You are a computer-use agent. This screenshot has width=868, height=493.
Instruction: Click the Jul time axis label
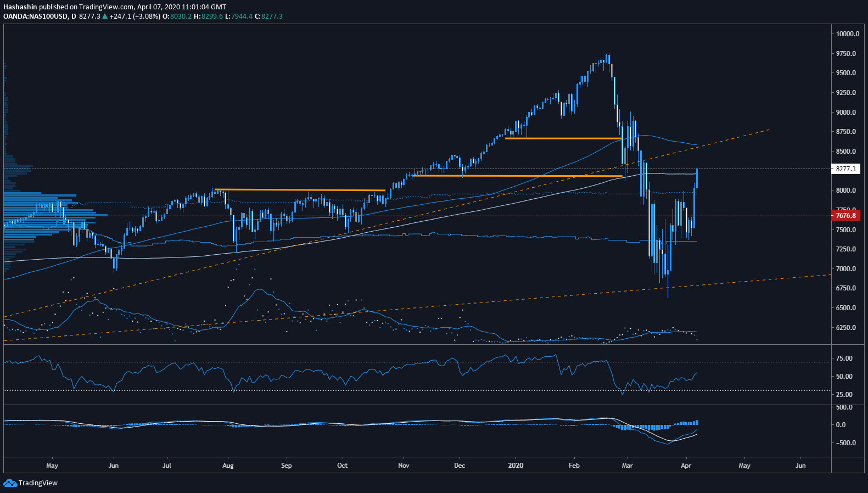coord(167,466)
